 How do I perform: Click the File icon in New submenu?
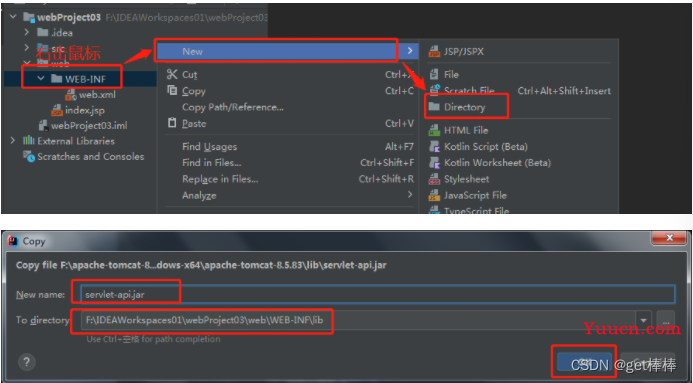434,74
